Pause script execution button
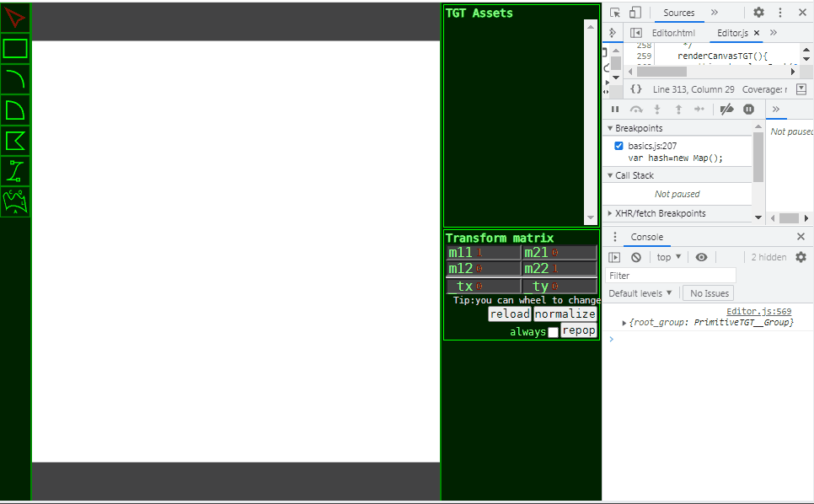This screenshot has width=814, height=504. (615, 109)
